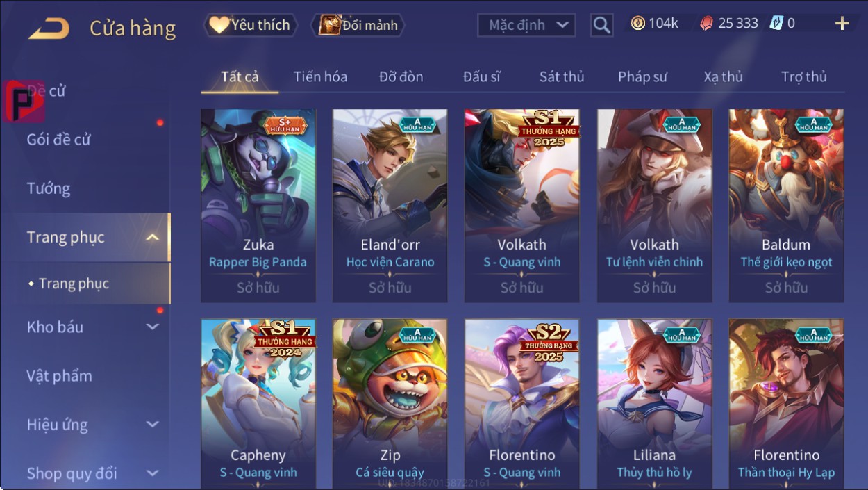The image size is (868, 490).
Task: Switch to the Sát thủ tab
Action: click(562, 76)
